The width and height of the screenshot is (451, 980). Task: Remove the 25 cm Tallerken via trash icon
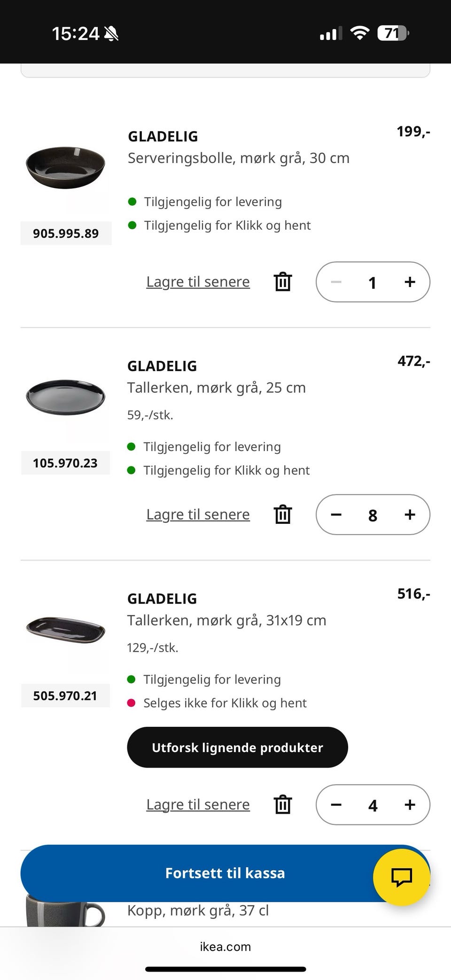pos(283,514)
